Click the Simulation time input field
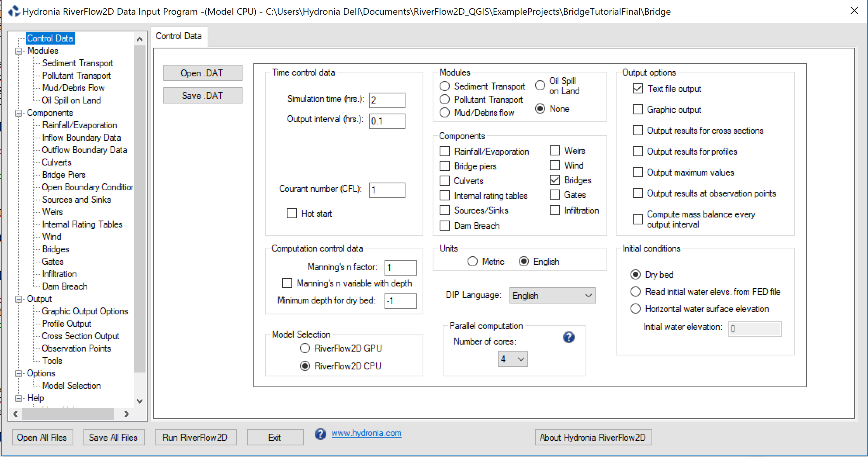868x457 pixels. [387, 100]
